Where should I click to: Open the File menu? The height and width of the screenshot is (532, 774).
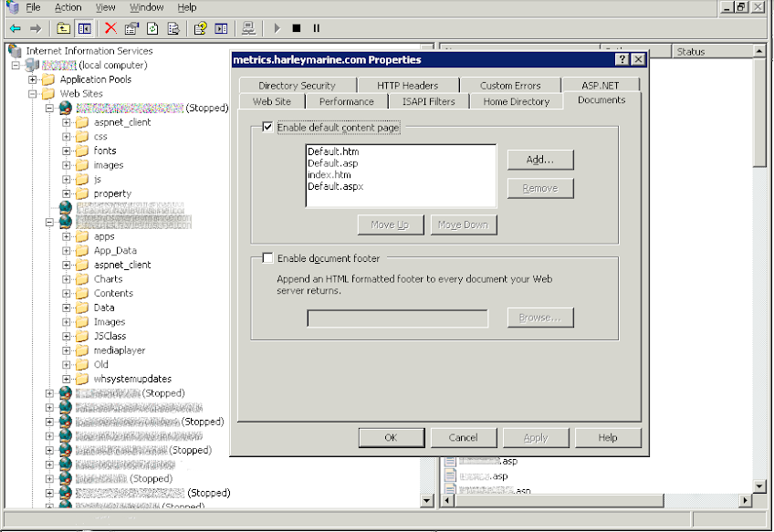pyautogui.click(x=33, y=7)
